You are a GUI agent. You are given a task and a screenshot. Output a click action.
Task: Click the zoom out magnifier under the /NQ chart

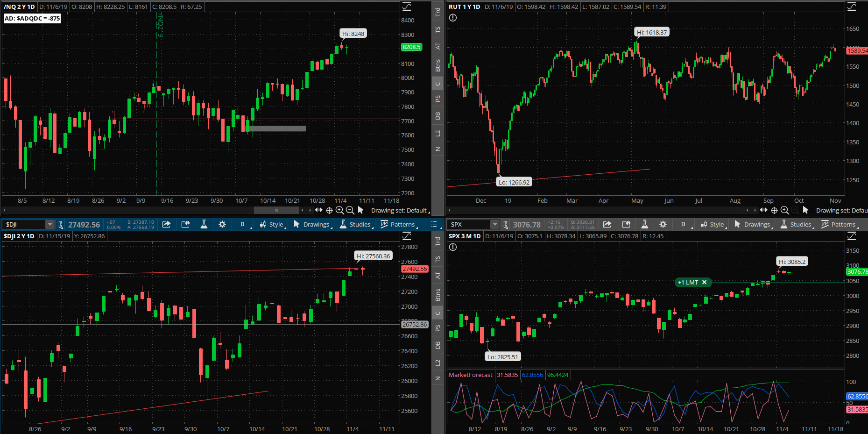(350, 210)
